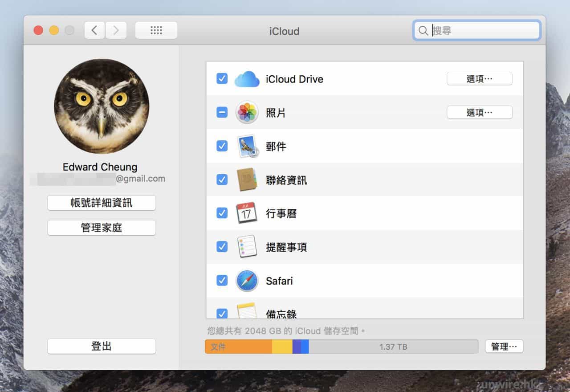Click the Safari compass icon

(x=247, y=281)
